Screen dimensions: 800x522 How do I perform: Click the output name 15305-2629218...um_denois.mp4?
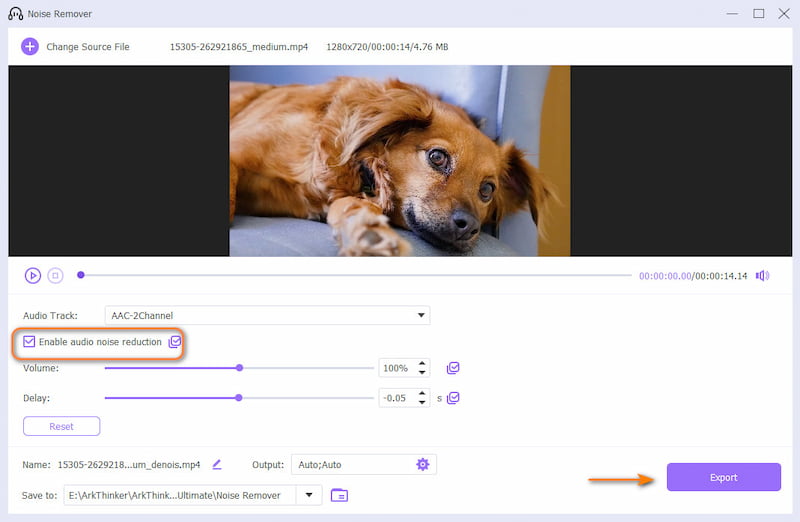click(x=129, y=464)
